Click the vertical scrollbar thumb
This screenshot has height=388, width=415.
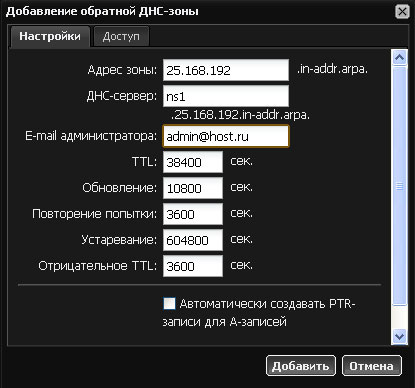pyautogui.click(x=399, y=186)
